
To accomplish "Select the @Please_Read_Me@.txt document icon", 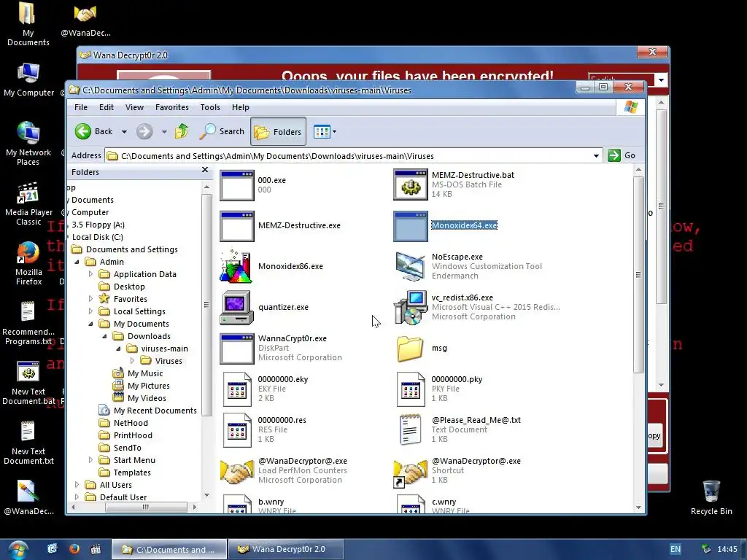I will [410, 430].
